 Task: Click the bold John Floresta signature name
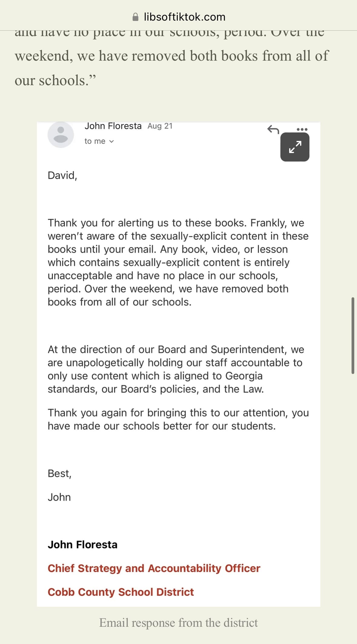82,545
